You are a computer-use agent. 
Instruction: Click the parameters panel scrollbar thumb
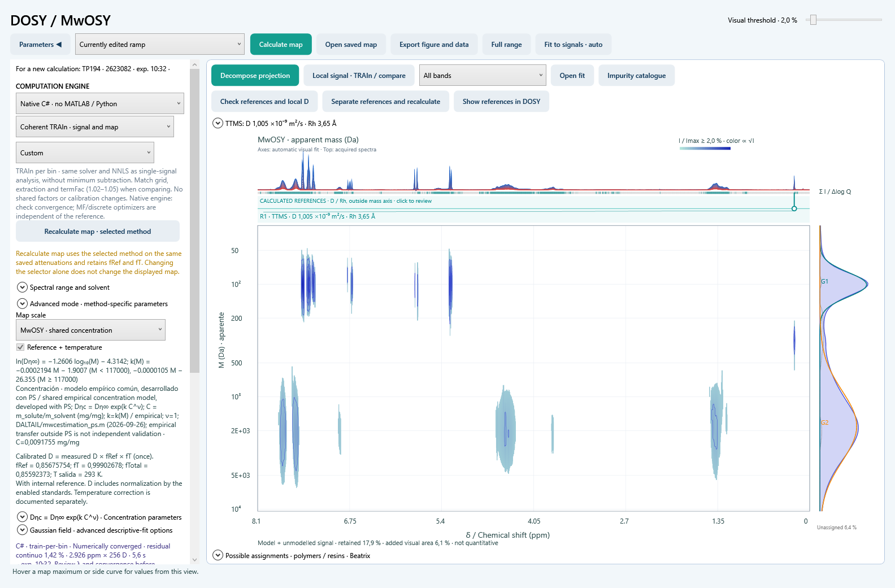pos(195,221)
